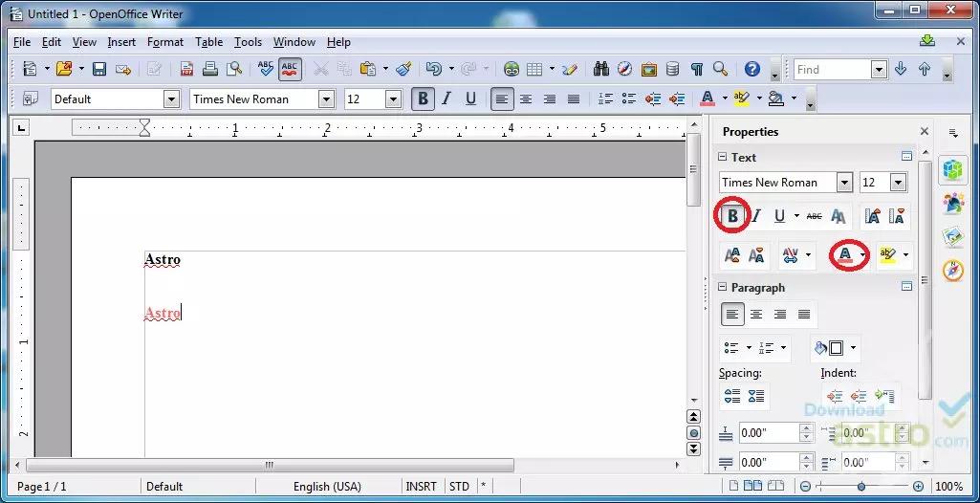Toggle Centered alignment in formatting toolbar

pyautogui.click(x=526, y=98)
